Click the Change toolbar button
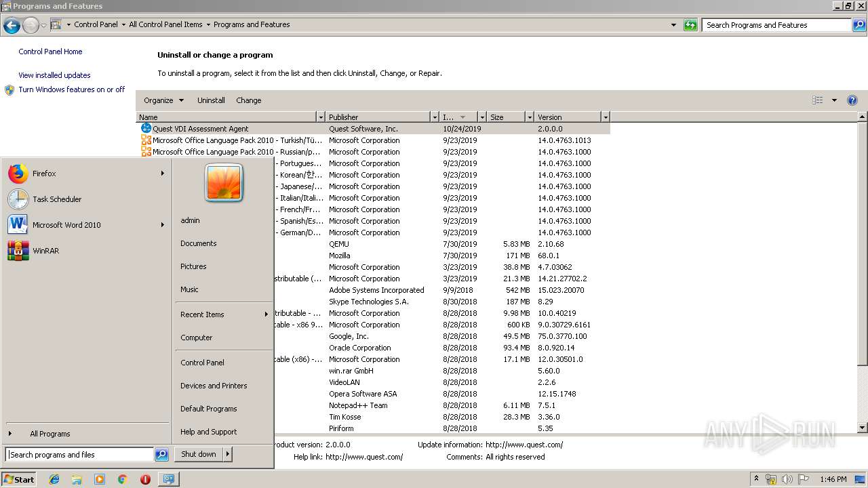 (x=249, y=100)
